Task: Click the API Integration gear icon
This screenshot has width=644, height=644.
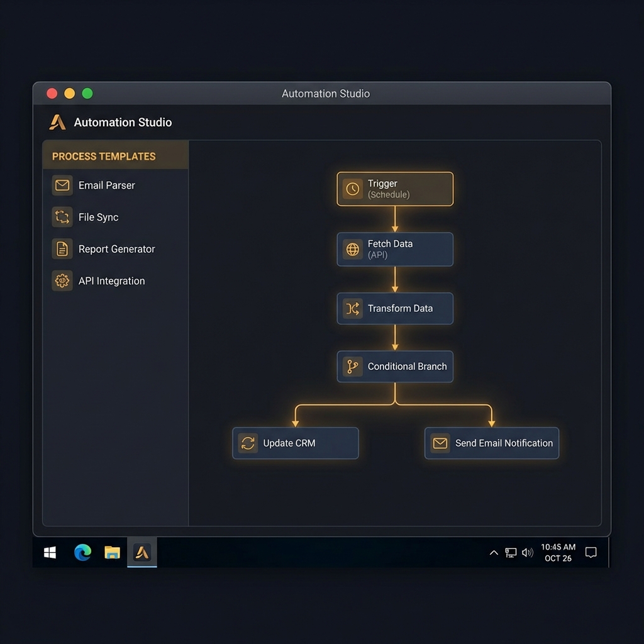Action: click(x=61, y=280)
